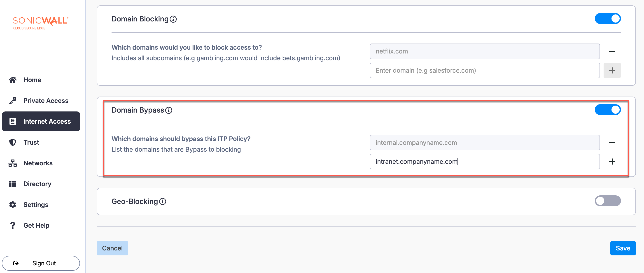Remove netflix.com from blocked domains
This screenshot has height=273, width=644.
pyautogui.click(x=612, y=51)
